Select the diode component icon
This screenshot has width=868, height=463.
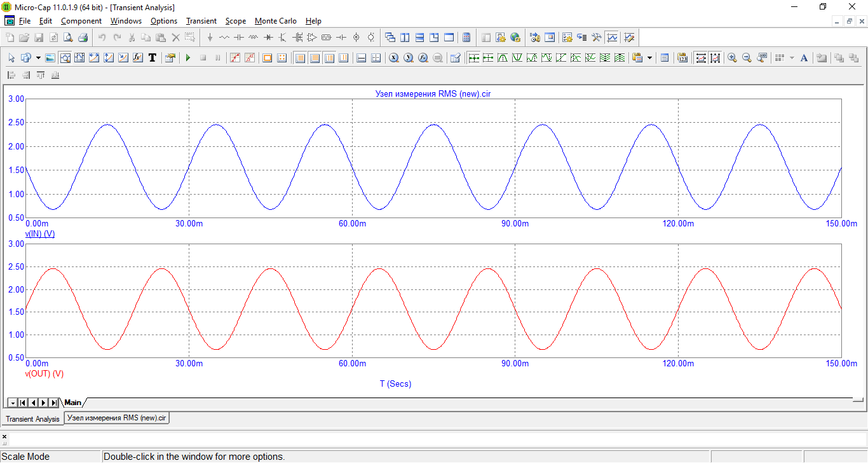click(268, 38)
